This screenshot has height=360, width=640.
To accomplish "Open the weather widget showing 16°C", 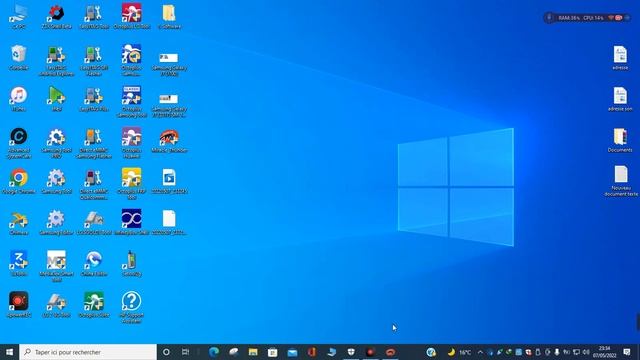I will click(x=459, y=352).
